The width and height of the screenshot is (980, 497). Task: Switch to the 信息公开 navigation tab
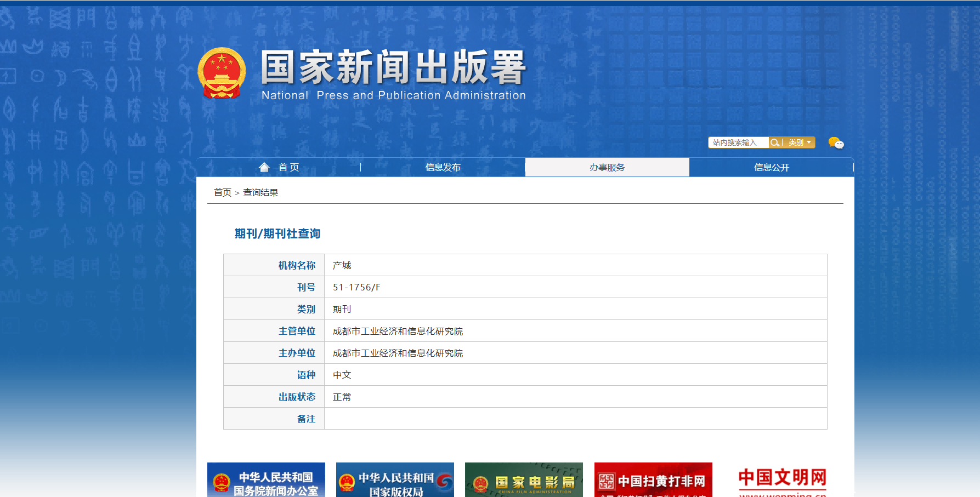click(x=772, y=167)
